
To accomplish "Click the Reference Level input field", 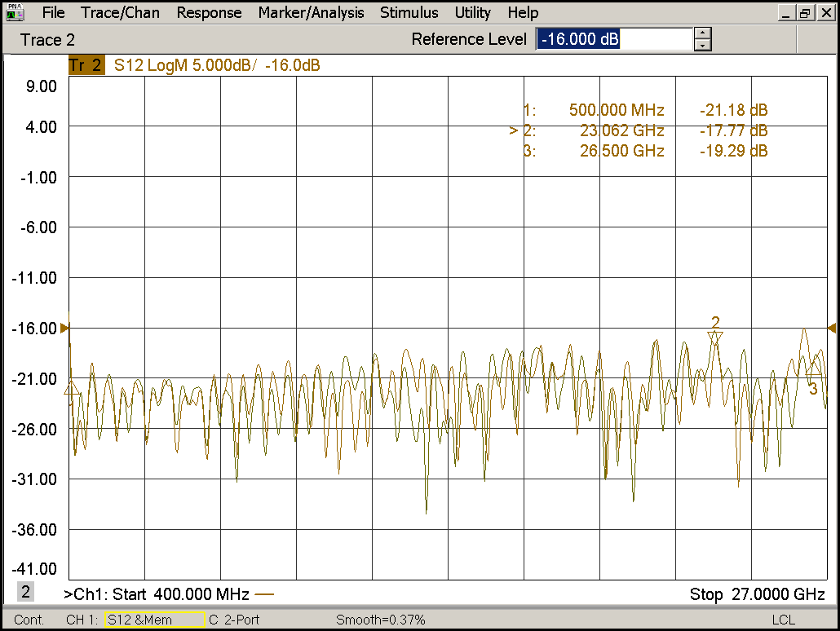I will point(614,39).
